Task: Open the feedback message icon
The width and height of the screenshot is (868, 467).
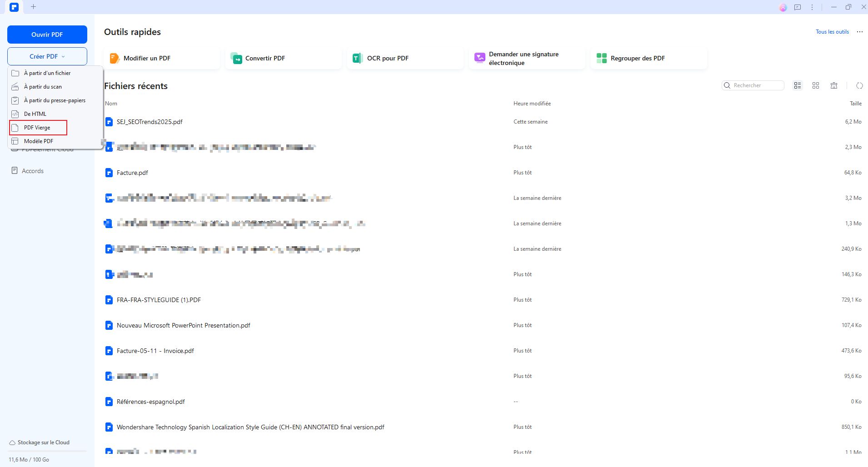Action: (x=798, y=7)
